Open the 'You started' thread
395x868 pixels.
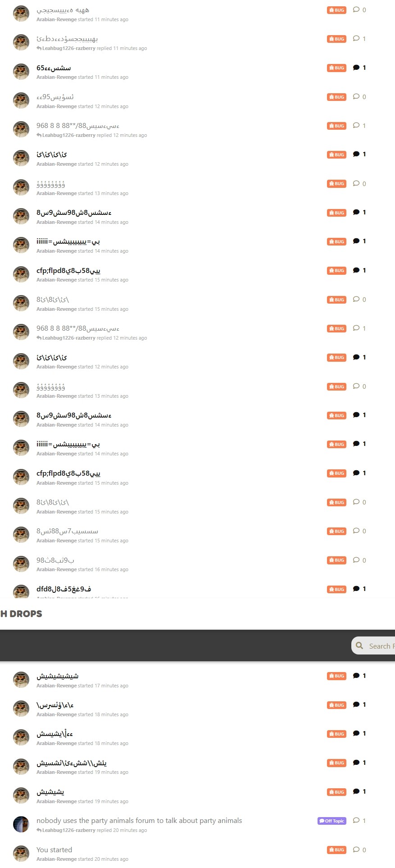tap(54, 850)
